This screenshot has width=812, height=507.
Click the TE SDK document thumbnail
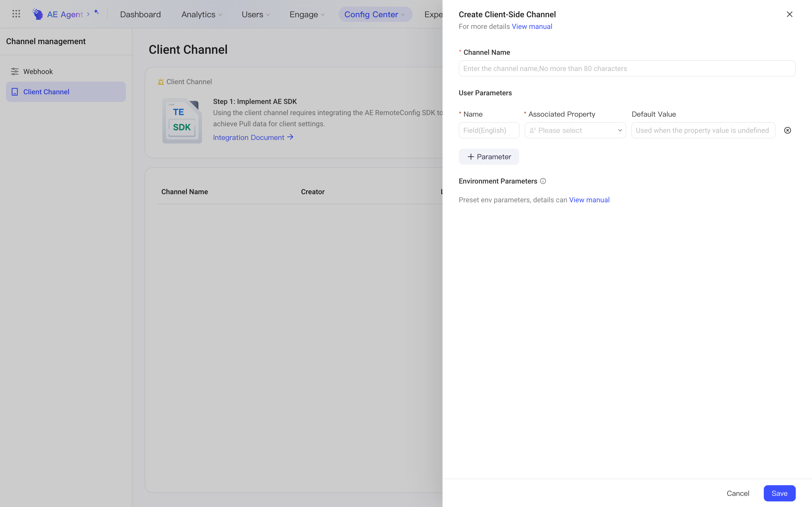[x=182, y=120]
